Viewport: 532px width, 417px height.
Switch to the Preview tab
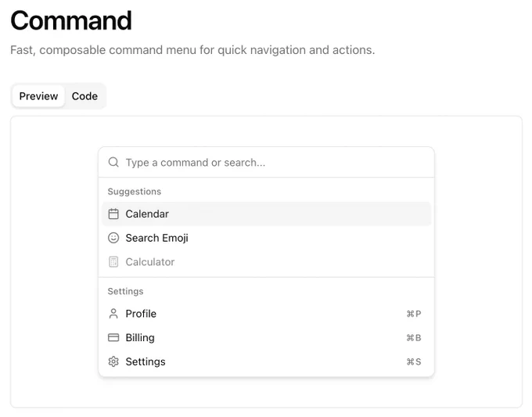click(38, 96)
